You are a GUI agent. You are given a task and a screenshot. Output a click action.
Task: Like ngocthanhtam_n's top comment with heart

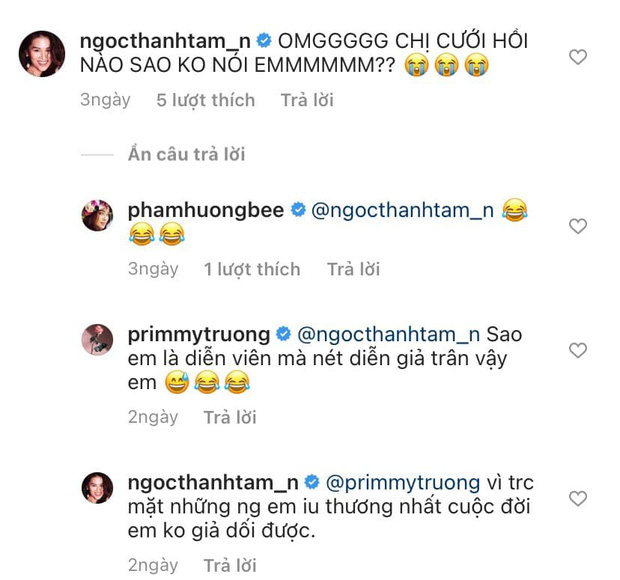pyautogui.click(x=577, y=57)
